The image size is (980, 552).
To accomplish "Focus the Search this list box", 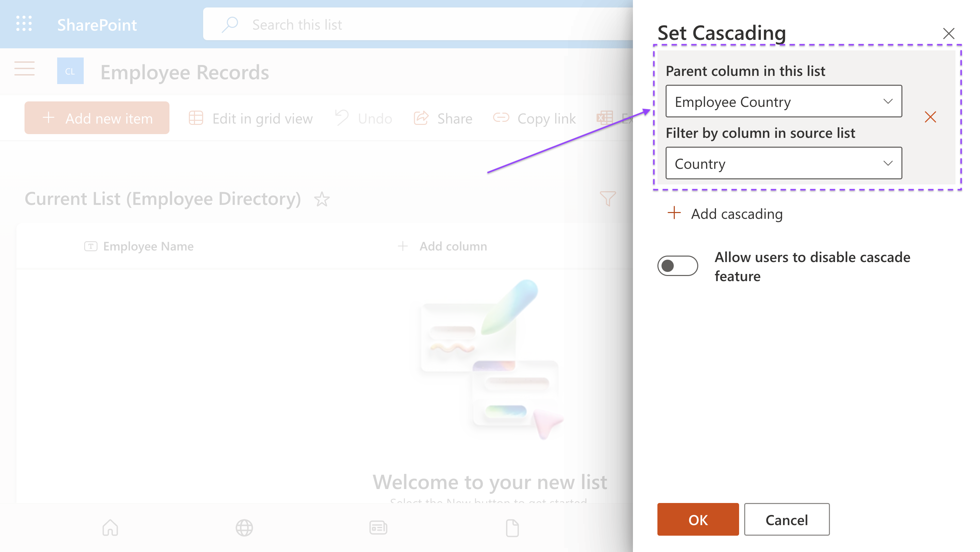I will [418, 25].
